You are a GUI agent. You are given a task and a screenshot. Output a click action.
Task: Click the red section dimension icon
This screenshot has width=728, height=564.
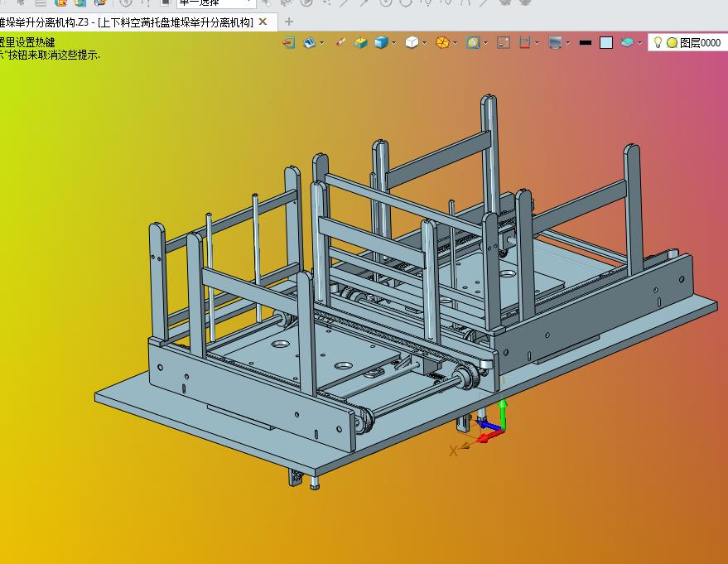(524, 43)
